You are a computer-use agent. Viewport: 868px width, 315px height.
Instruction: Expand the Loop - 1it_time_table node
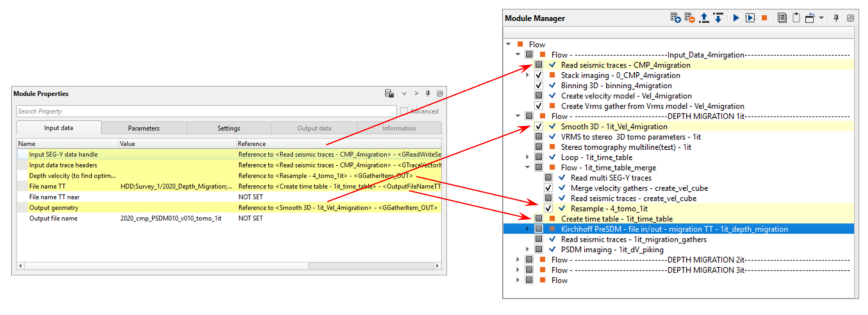pos(527,157)
